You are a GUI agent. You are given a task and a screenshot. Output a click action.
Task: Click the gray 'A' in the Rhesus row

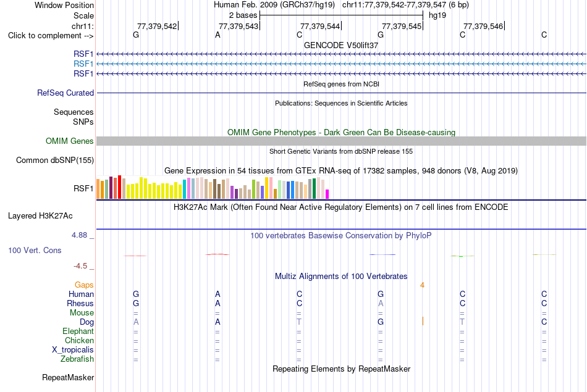381,303
